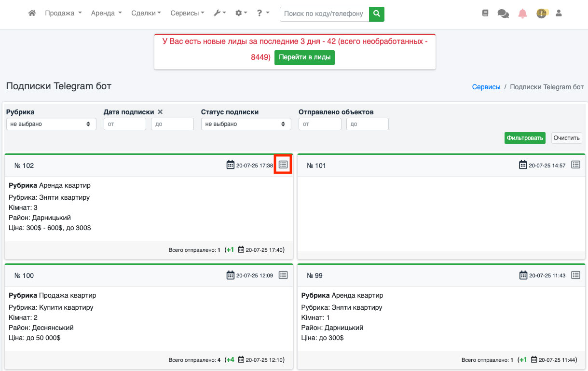Click the '№ 99' subscription title
588x371 pixels.
click(315, 275)
